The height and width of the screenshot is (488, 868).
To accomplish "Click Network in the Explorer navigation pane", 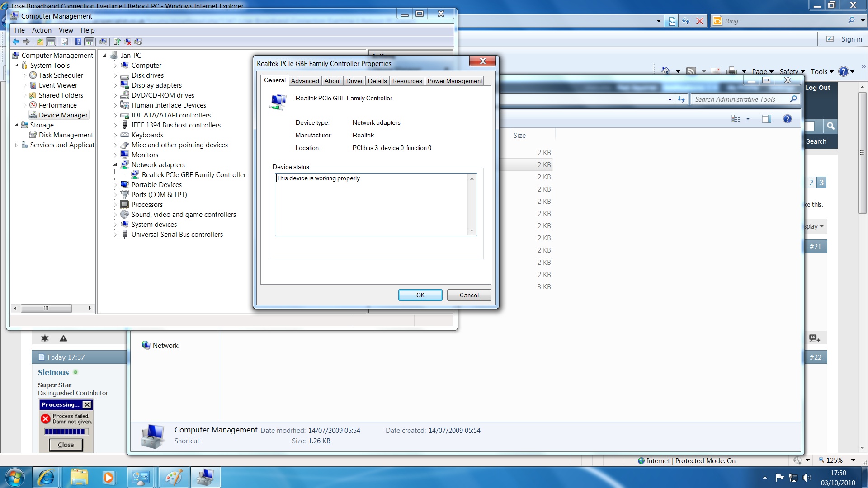I will click(x=165, y=346).
